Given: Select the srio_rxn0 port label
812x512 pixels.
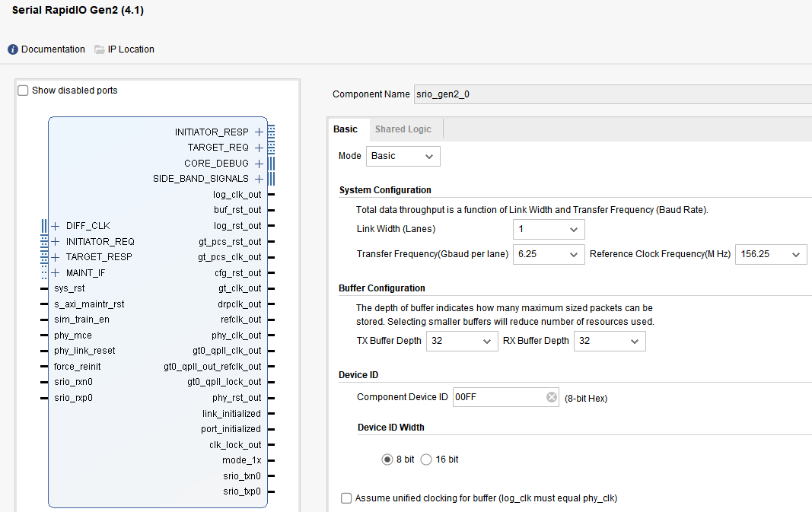Looking at the screenshot, I should 73,382.
